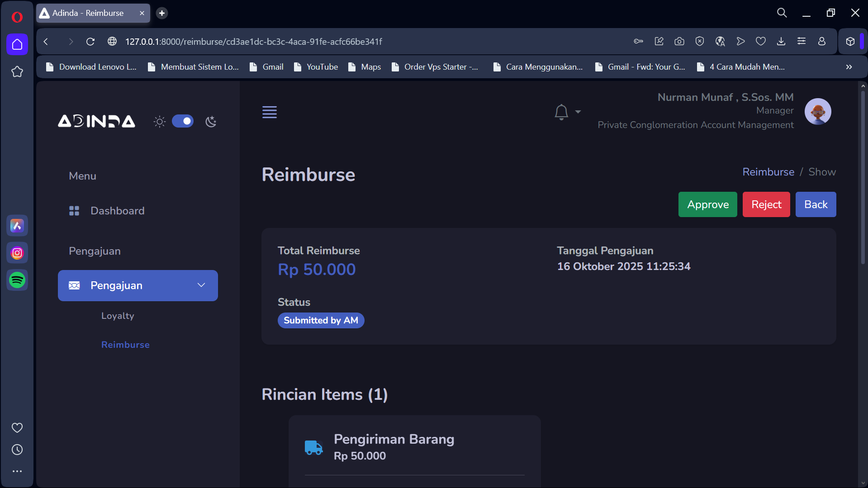Viewport: 868px width, 488px height.
Task: Open the browser downloads icon
Action: point(781,42)
